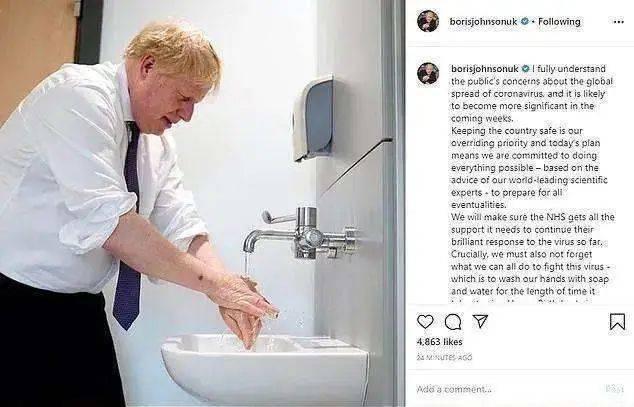Toggle the Following button
This screenshot has height=407, width=634.
pyautogui.click(x=559, y=22)
